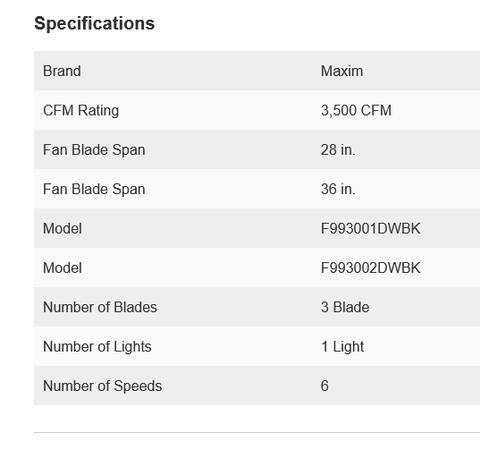Select the Brand row label
This screenshot has width=480, height=450.
coord(62,71)
